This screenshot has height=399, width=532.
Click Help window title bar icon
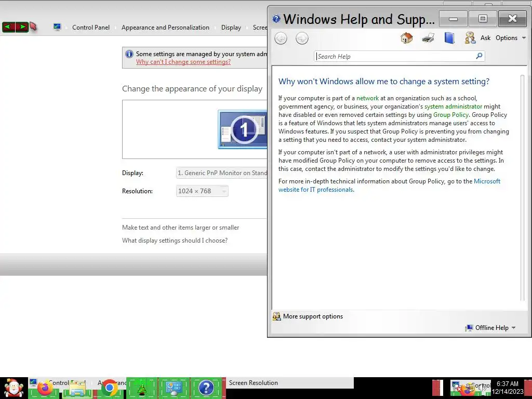coord(276,19)
